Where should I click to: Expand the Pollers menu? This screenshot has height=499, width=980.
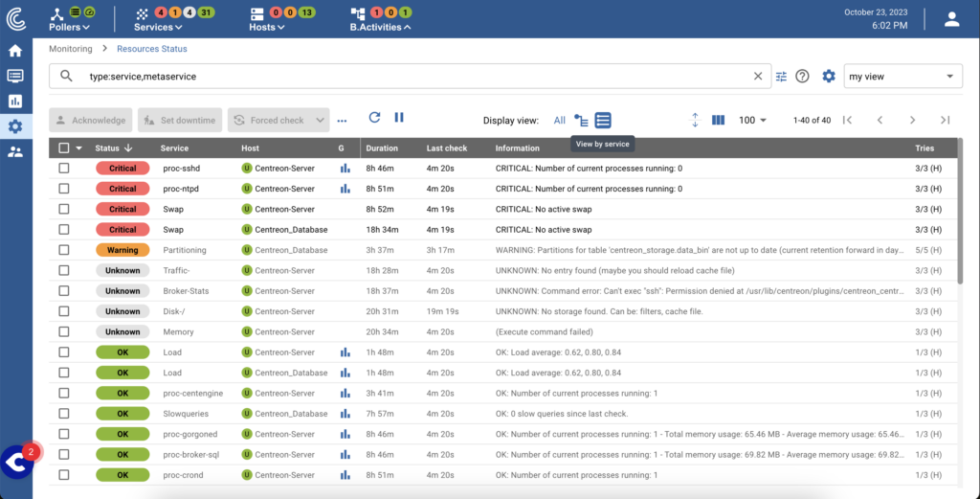[x=69, y=27]
